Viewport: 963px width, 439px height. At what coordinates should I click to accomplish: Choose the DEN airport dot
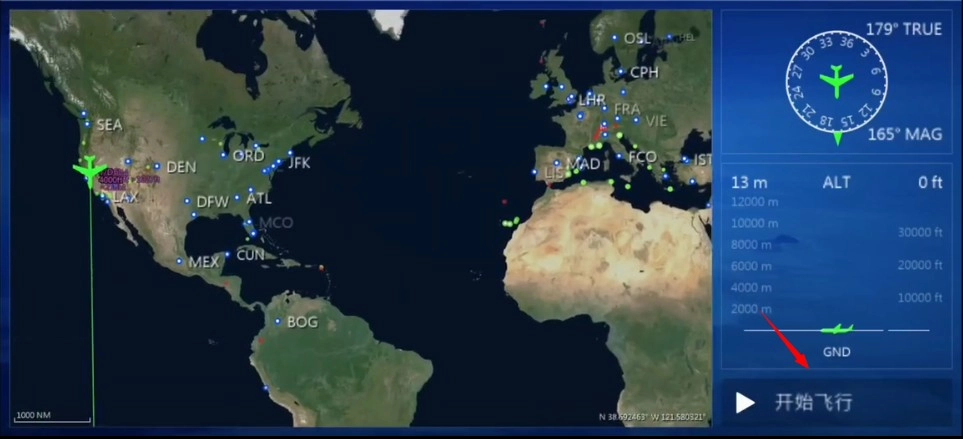pyautogui.click(x=157, y=167)
